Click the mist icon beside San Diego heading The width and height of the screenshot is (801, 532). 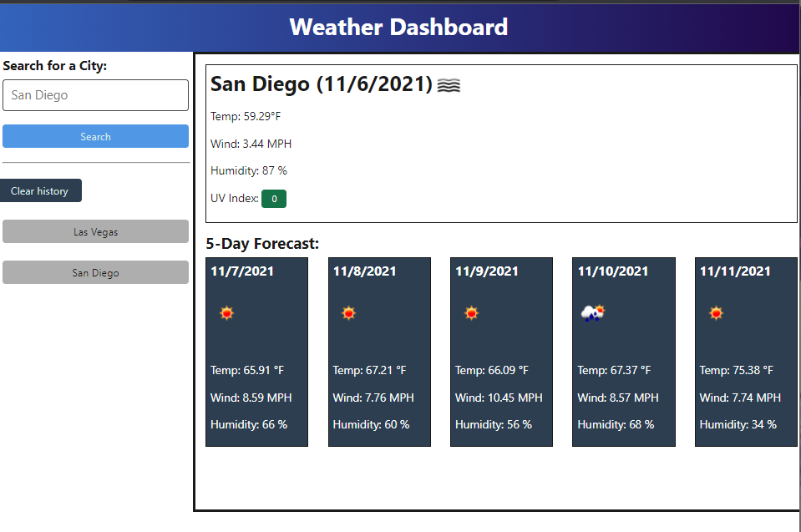[x=449, y=84]
